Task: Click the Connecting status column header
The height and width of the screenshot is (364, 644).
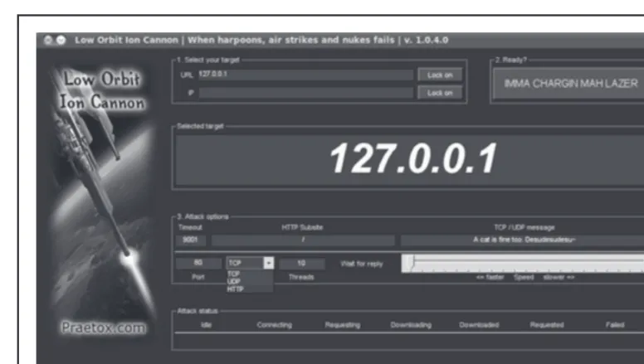Action: pyautogui.click(x=275, y=325)
